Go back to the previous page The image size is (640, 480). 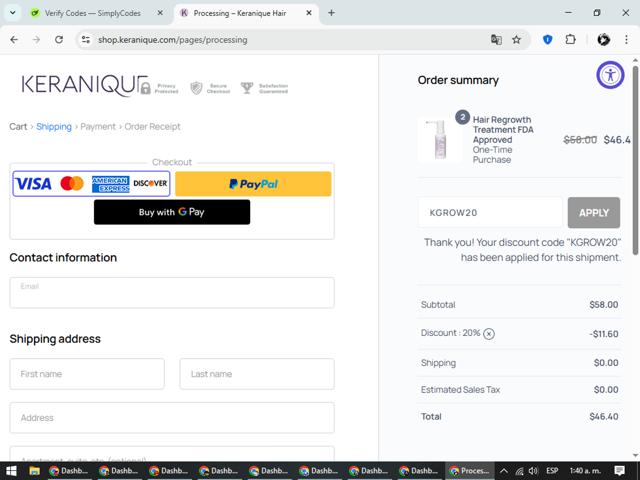(x=14, y=40)
